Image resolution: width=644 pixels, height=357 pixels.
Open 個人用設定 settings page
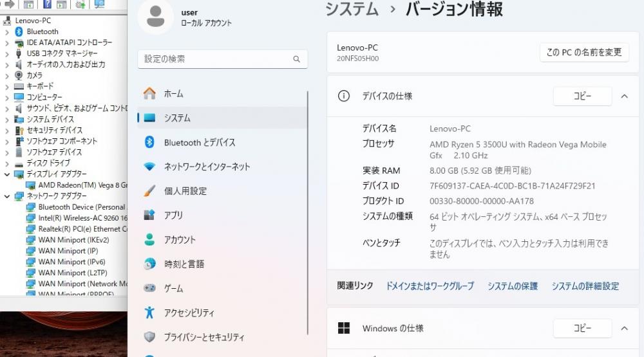click(222, 191)
